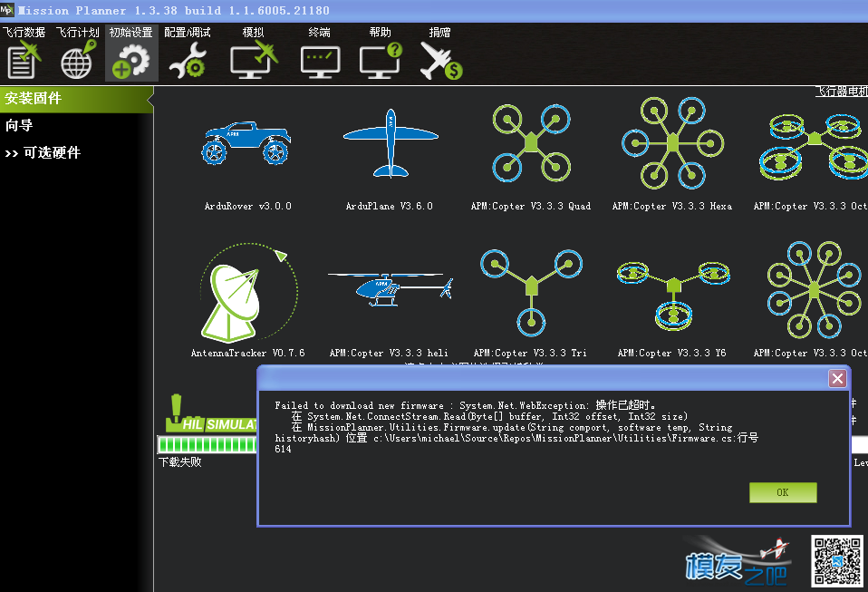Open the 向导 wizard sidebar item
The image size is (868, 592).
(x=19, y=126)
